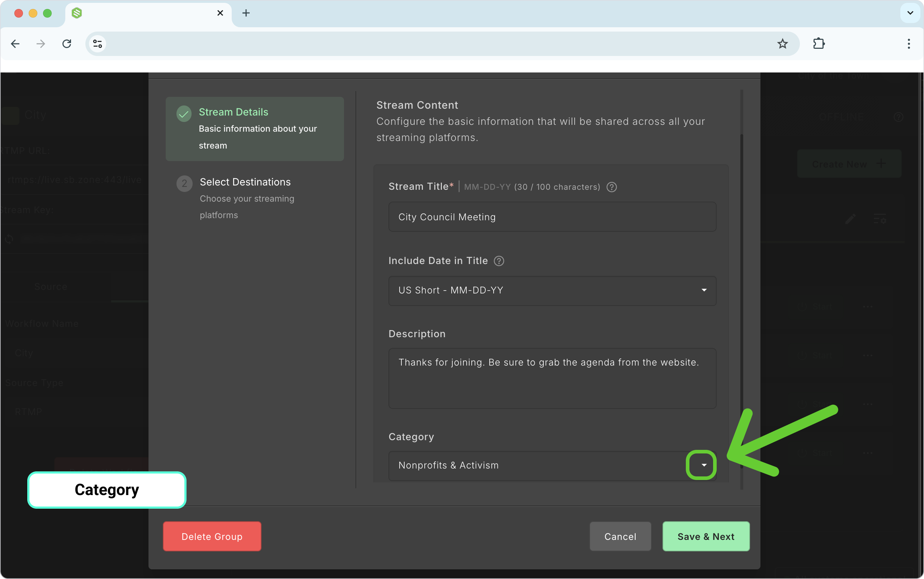This screenshot has width=924, height=579.
Task: Click the stream key refresh icon
Action: (x=9, y=239)
